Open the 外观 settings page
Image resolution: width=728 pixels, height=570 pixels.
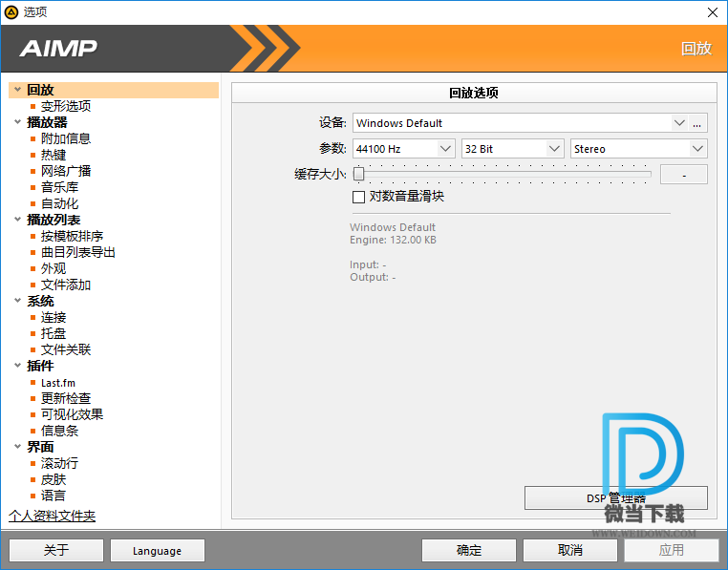[54, 268]
